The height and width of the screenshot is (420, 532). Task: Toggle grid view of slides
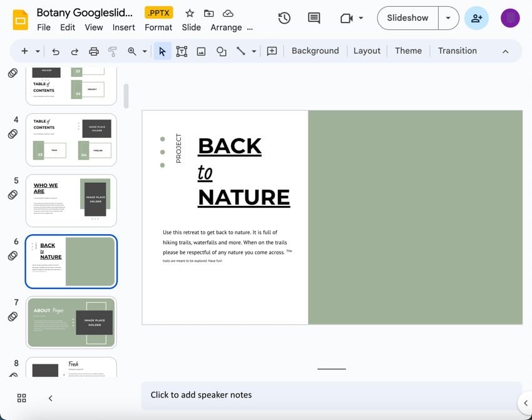coord(22,398)
